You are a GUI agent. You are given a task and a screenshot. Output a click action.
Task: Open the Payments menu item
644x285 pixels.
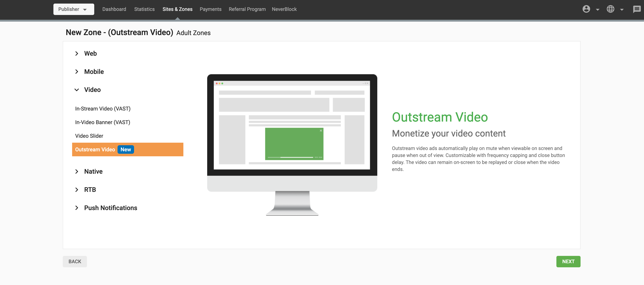210,9
